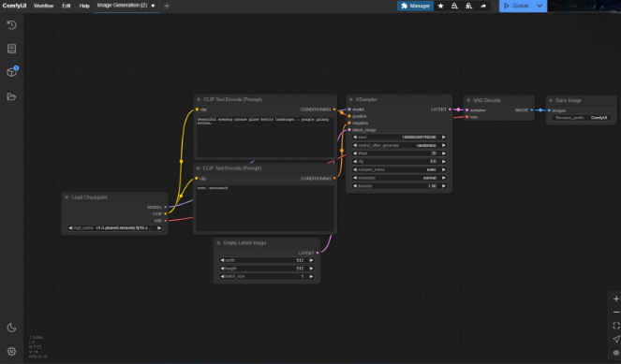Increase seed using its right arrow
This screenshot has height=364, width=621.
click(444, 138)
